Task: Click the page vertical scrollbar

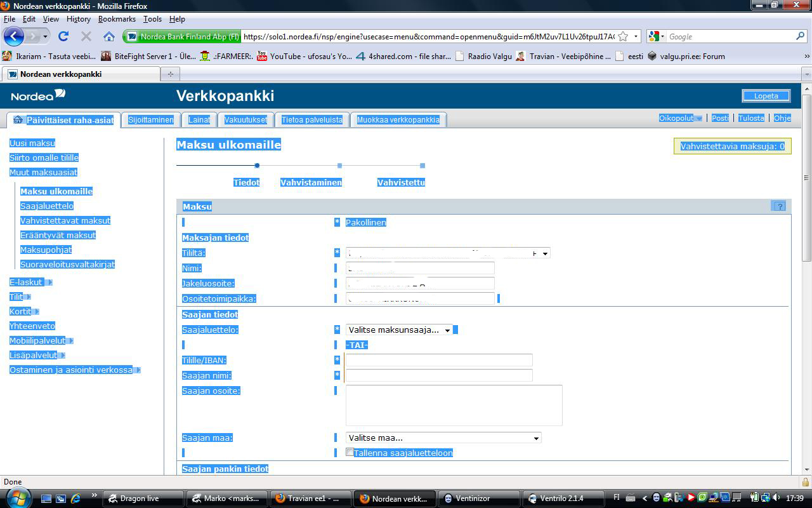Action: 806,178
